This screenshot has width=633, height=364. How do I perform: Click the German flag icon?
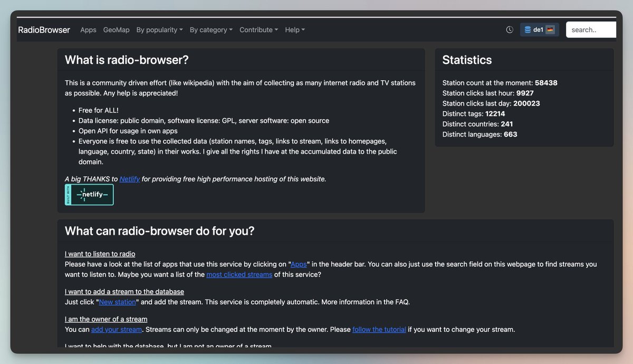pos(550,30)
